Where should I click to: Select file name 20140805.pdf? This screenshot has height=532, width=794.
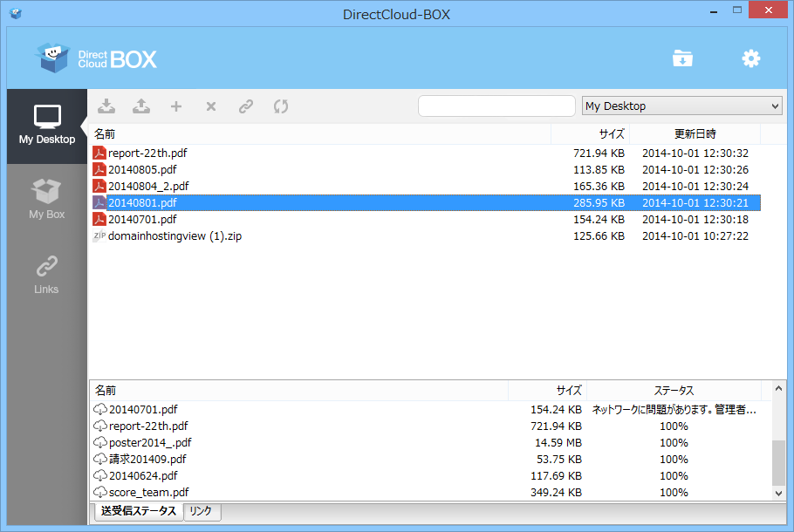[x=142, y=169]
